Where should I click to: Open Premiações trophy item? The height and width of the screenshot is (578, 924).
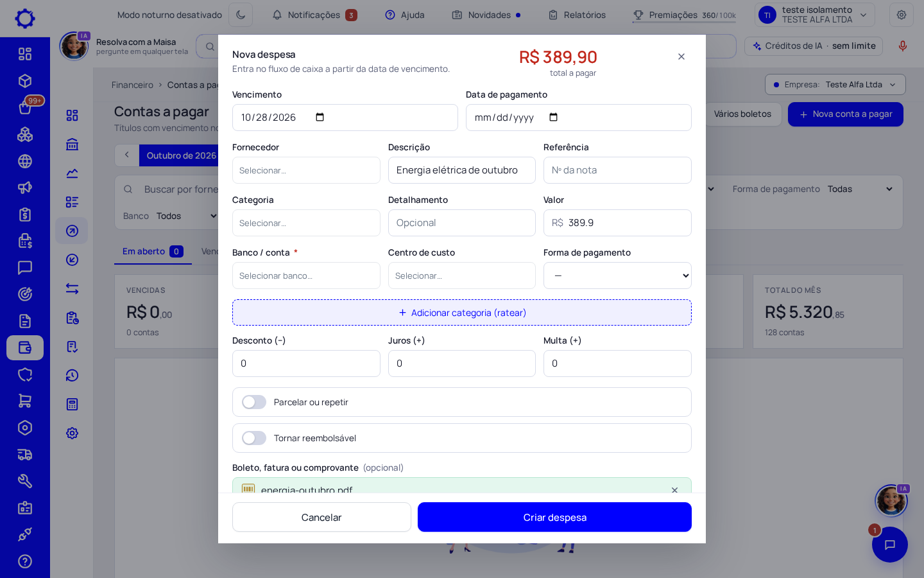click(x=685, y=15)
